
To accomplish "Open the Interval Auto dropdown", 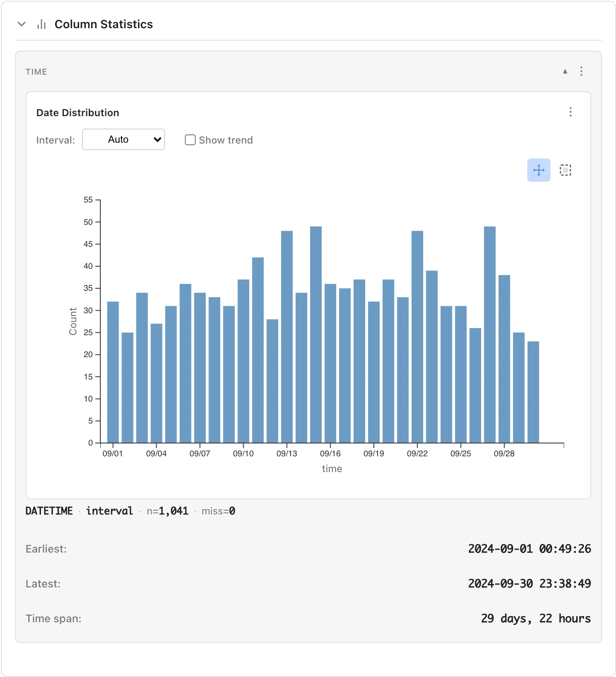I will click(x=124, y=139).
